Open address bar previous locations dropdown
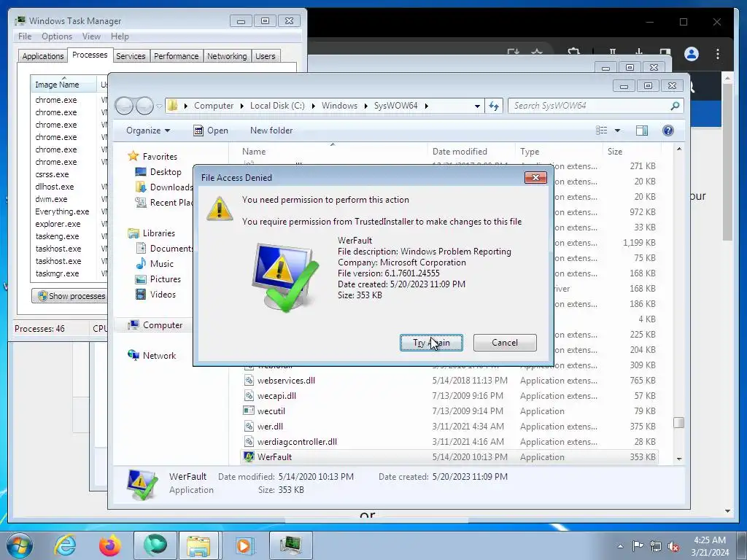747x560 pixels. click(477, 106)
